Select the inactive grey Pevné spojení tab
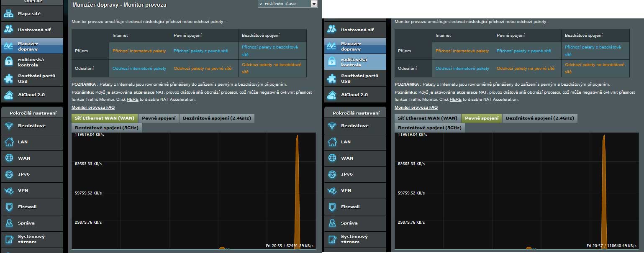The height and width of the screenshot is (253, 644). [159, 118]
